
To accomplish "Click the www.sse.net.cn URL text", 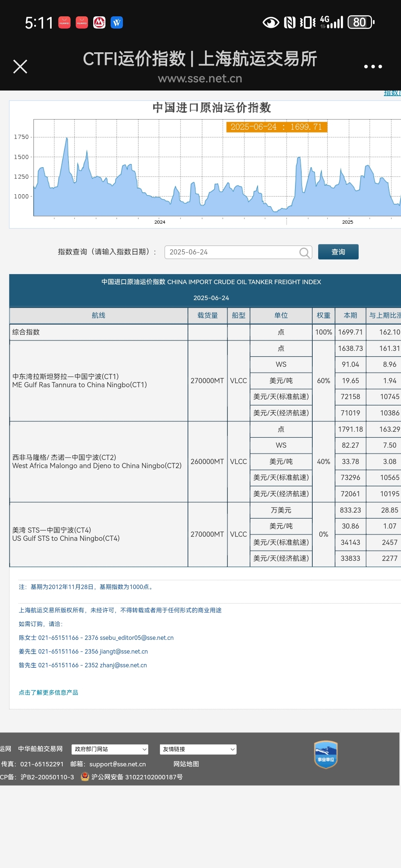I will point(200,79).
